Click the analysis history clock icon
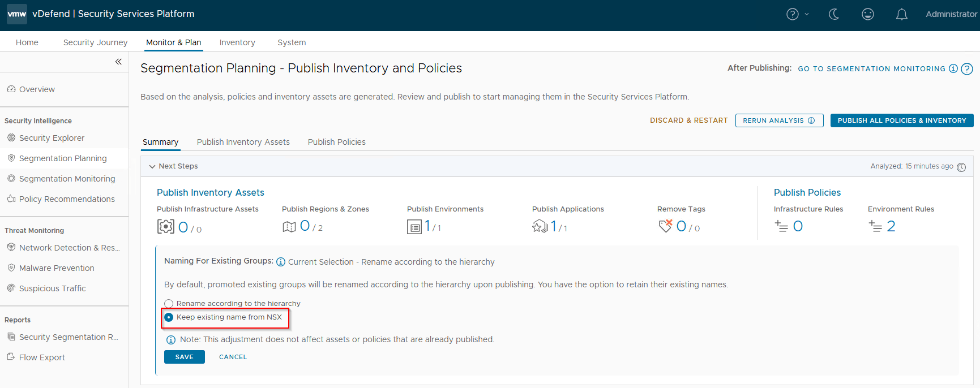Image resolution: width=980 pixels, height=388 pixels. point(961,167)
